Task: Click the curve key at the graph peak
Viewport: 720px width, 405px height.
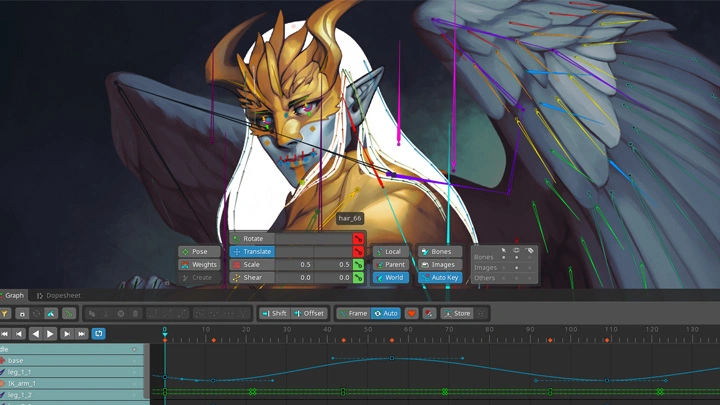Action: (x=392, y=358)
